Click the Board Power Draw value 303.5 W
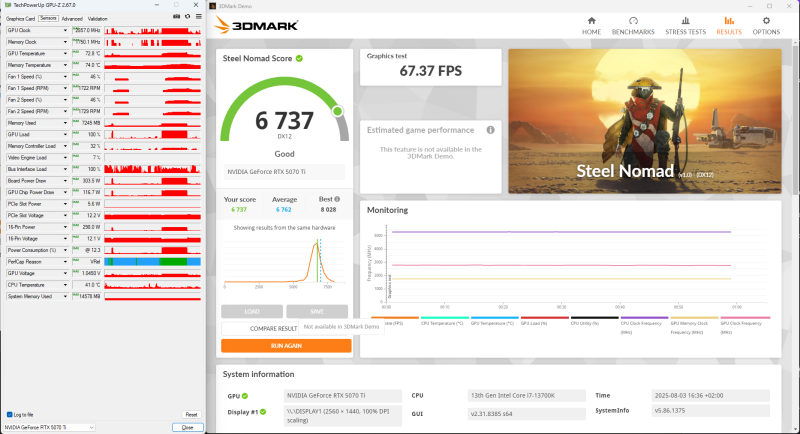800x434 pixels. (91, 181)
